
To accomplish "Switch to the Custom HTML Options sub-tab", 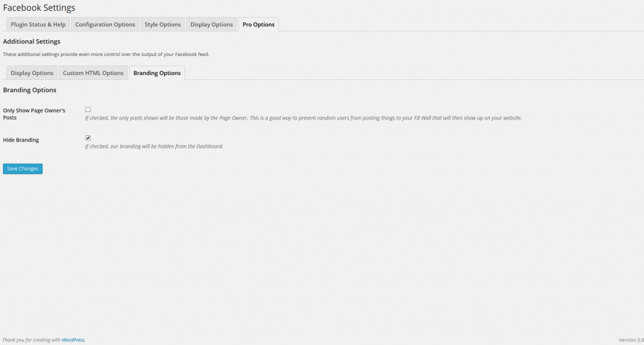I will [x=93, y=73].
